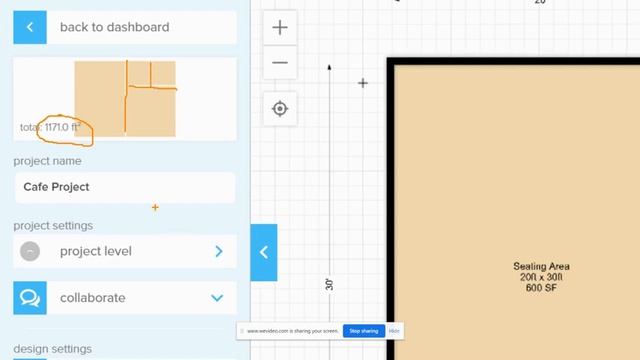
Task: Open the collaborate section
Action: 125,298
